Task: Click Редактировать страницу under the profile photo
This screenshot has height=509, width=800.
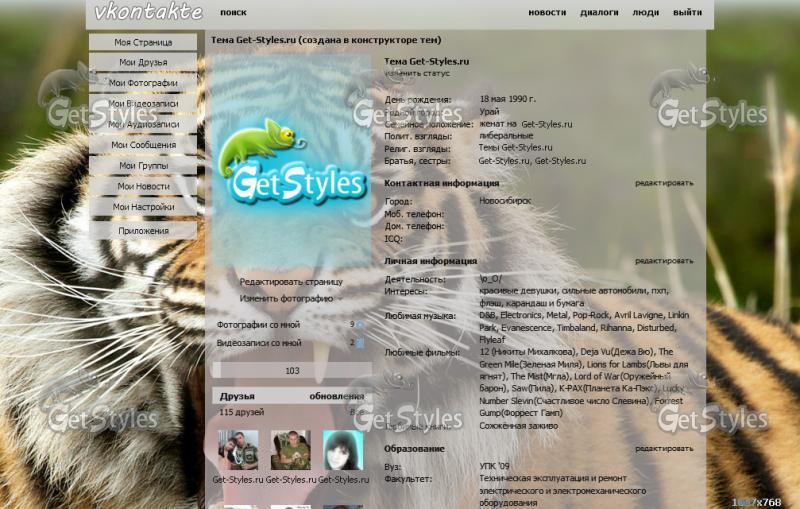Action: click(x=291, y=282)
